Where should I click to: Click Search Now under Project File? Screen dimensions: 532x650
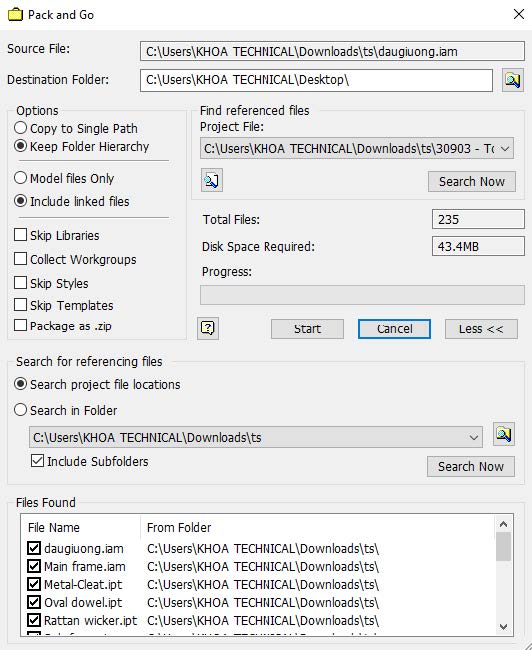[x=472, y=182]
